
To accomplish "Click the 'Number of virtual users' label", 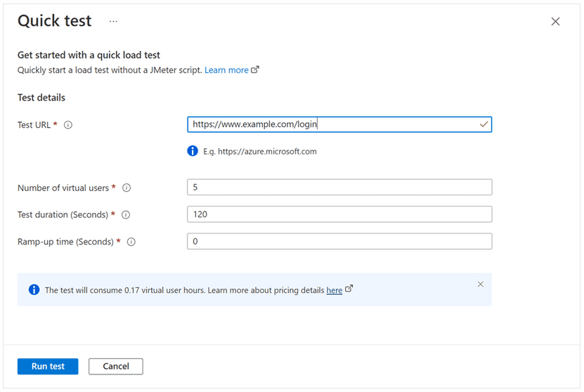I will [63, 188].
